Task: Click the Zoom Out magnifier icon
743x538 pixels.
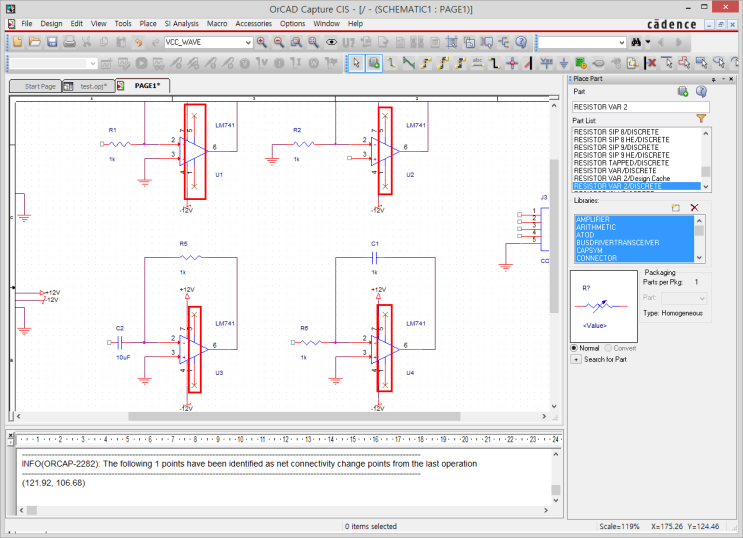Action: click(x=279, y=42)
